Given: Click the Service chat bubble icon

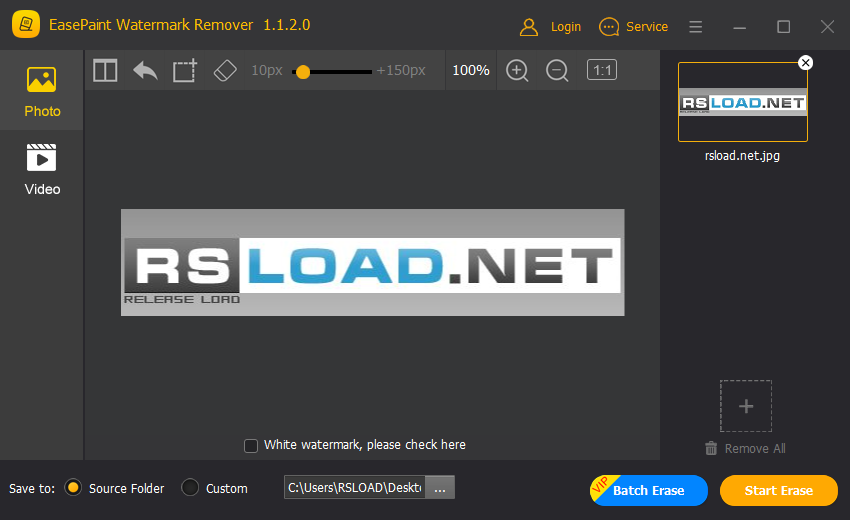Looking at the screenshot, I should pos(609,27).
